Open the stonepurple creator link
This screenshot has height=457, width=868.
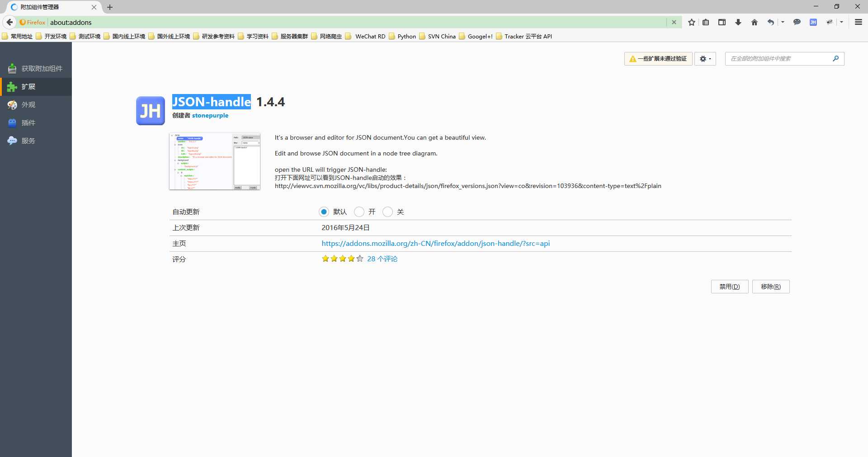[210, 116]
